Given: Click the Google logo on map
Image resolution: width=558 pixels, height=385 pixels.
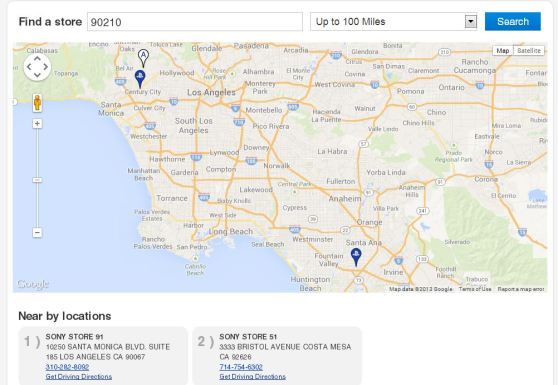Looking at the screenshot, I should pyautogui.click(x=33, y=284).
